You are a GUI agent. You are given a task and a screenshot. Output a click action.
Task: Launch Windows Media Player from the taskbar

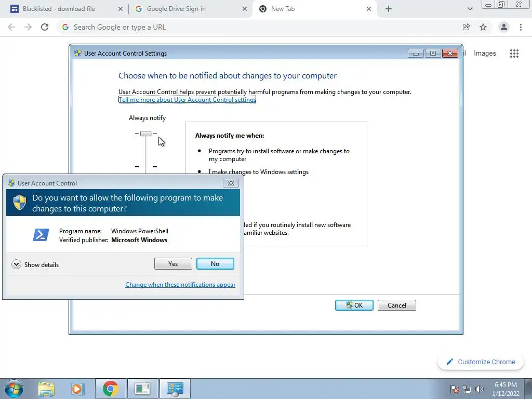tap(77, 389)
